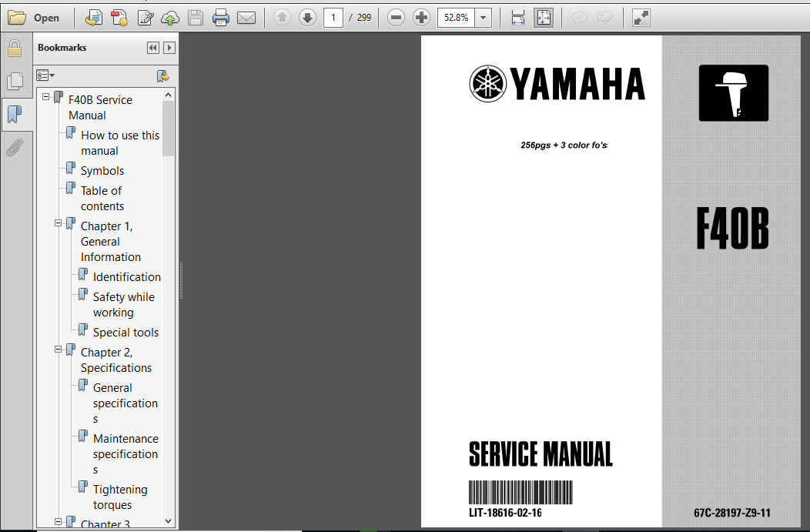Click the Bookmarks panel title
Screen dimensions: 810x532
[62, 48]
